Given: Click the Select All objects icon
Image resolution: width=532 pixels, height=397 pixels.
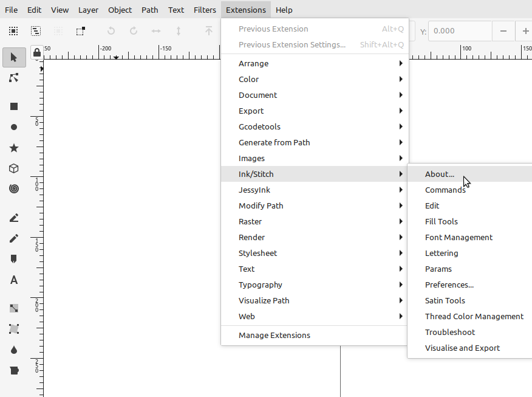Looking at the screenshot, I should pos(13,31).
